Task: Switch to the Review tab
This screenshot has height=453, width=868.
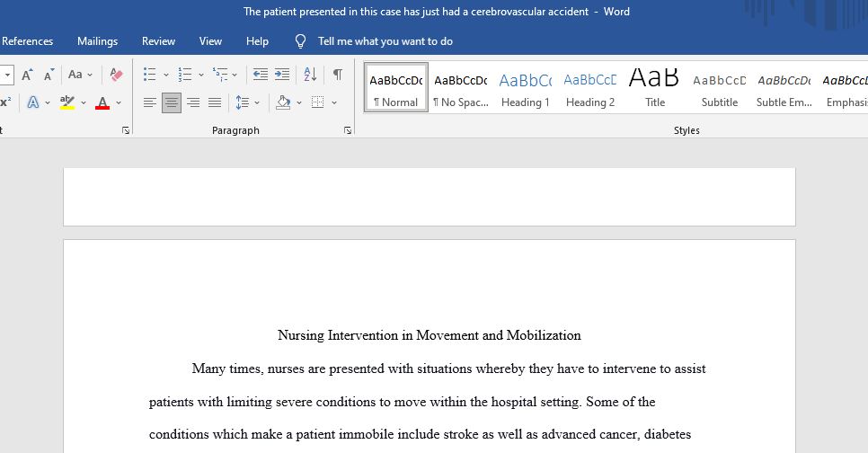Action: tap(158, 41)
